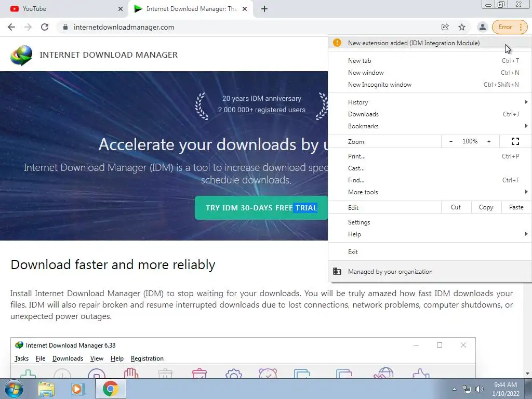This screenshot has width=532, height=399.
Task: Click 'Download faster and more reliably' heading
Action: [113, 264]
